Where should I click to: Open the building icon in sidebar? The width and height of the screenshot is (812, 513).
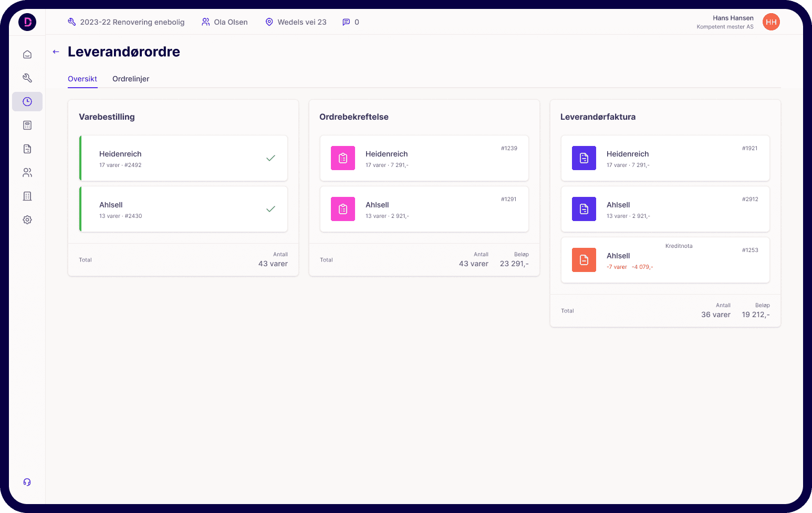[x=27, y=196]
